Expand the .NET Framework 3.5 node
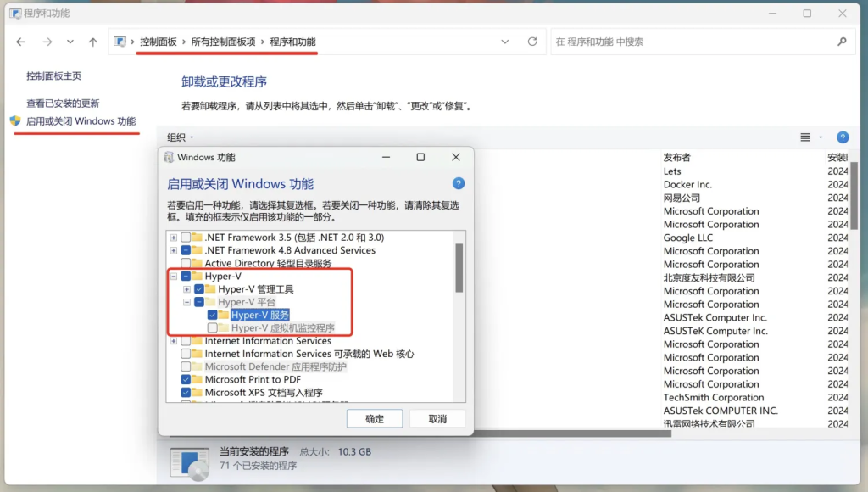The width and height of the screenshot is (868, 492). (x=173, y=238)
